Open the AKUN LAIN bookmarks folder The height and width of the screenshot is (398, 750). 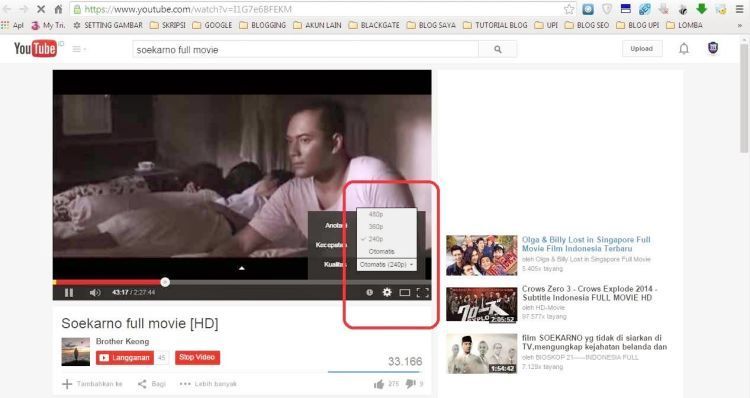point(318,25)
